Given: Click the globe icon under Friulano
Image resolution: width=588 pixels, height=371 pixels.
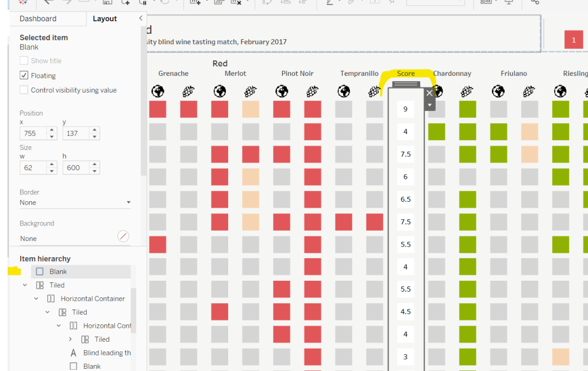Looking at the screenshot, I should [498, 91].
